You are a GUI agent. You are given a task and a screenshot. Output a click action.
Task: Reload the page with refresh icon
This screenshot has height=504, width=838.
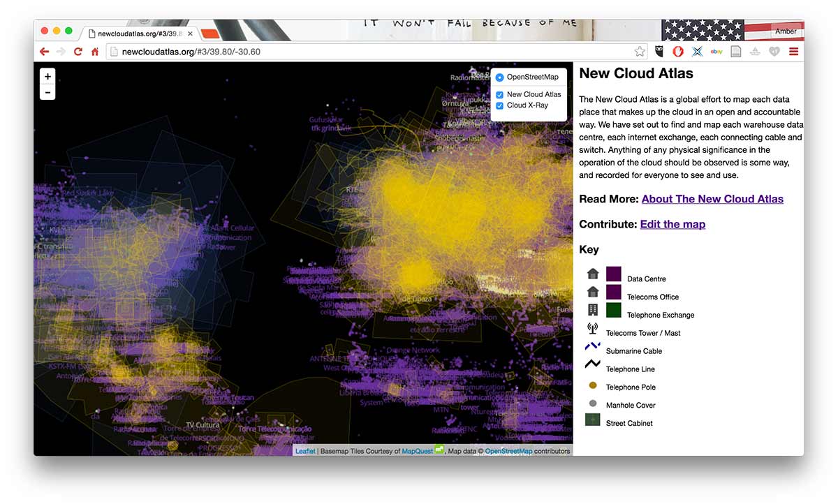point(78,52)
